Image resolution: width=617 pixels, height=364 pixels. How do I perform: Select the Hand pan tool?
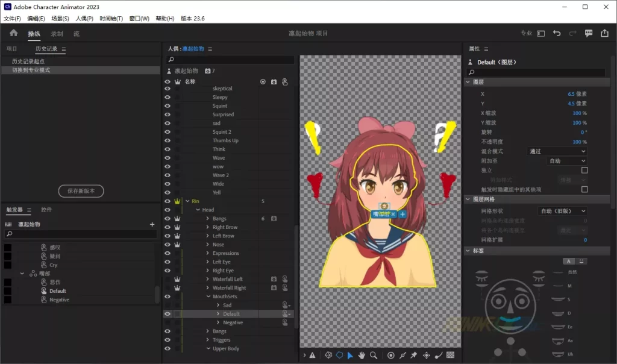tap(362, 356)
